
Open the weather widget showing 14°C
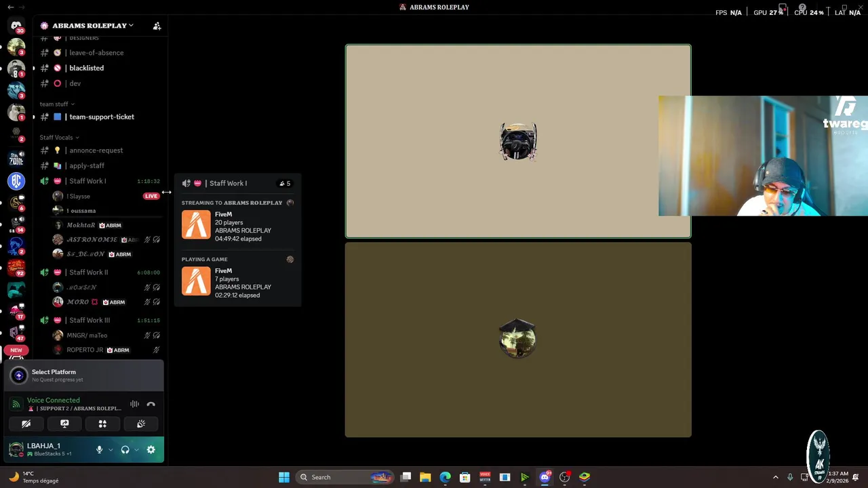point(34,477)
